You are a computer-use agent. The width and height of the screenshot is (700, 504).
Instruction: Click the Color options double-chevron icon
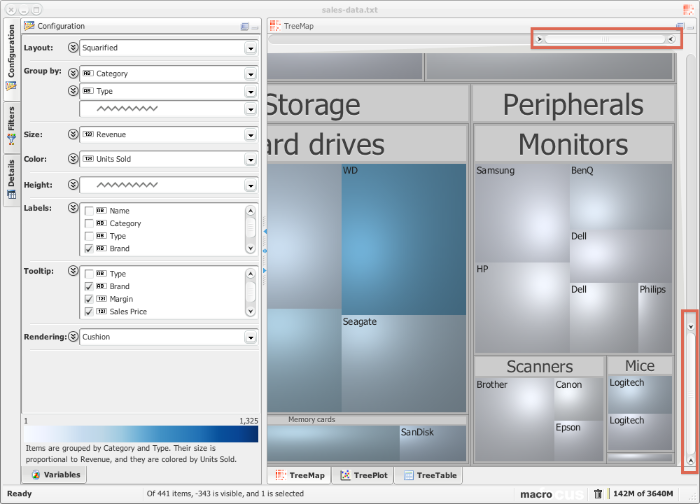click(73, 159)
